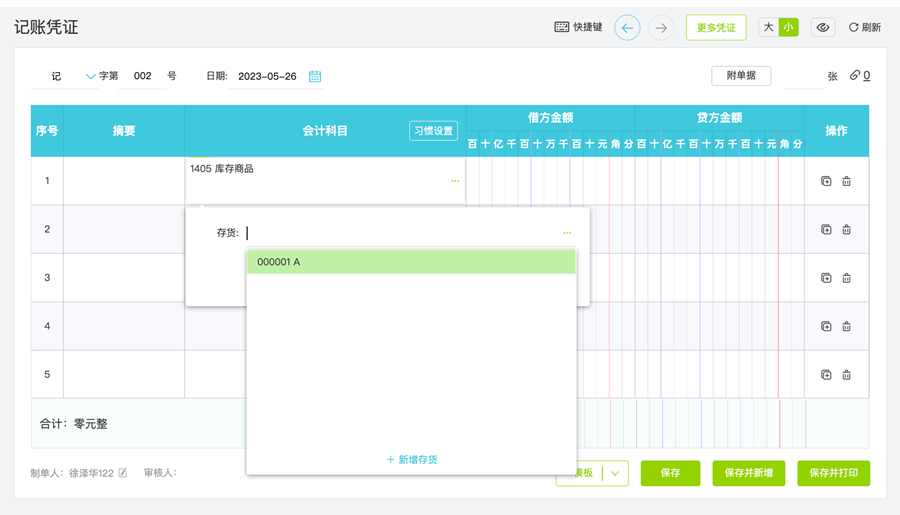Screen dimensions: 900x515
Task: Click the 保存并打印 button
Action: point(833,473)
